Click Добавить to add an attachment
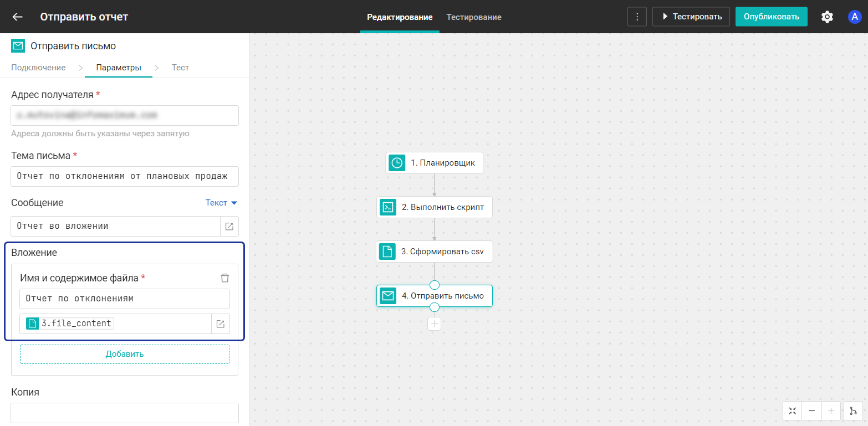The image size is (868, 426). [125, 354]
